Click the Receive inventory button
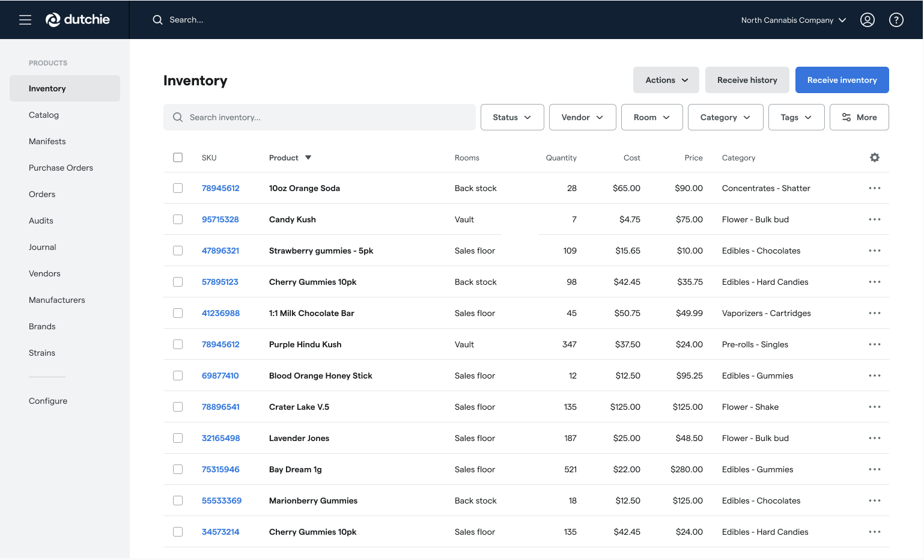This screenshot has width=924, height=560. [x=842, y=80]
